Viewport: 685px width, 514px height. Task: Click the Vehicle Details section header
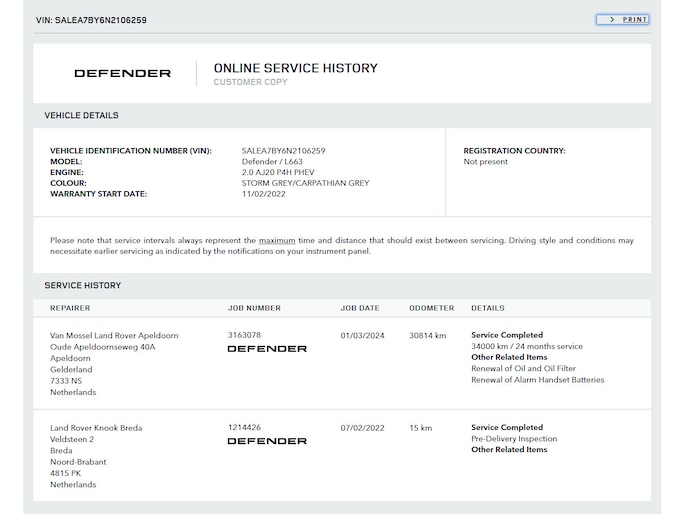[x=81, y=116]
